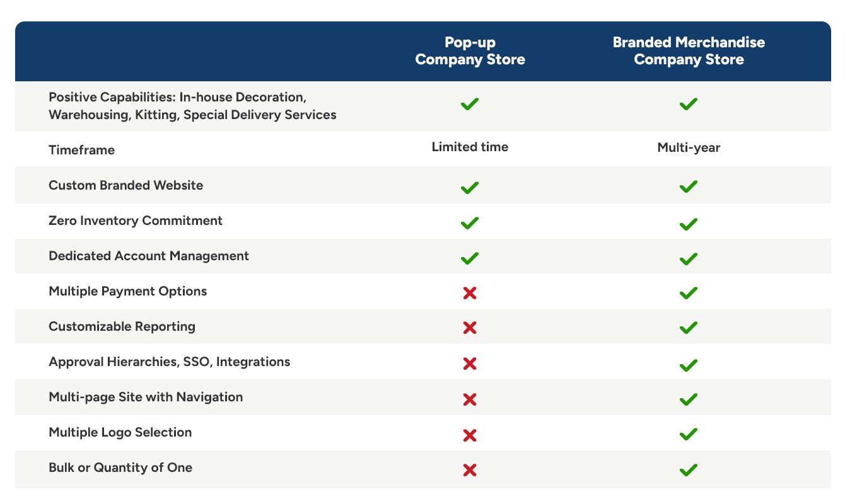Click the red X for Approval Hierarchies row
The height and width of the screenshot is (504, 845).
pos(470,364)
